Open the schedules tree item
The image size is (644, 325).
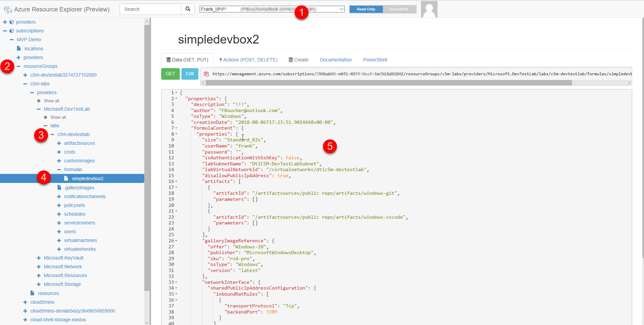click(75, 214)
